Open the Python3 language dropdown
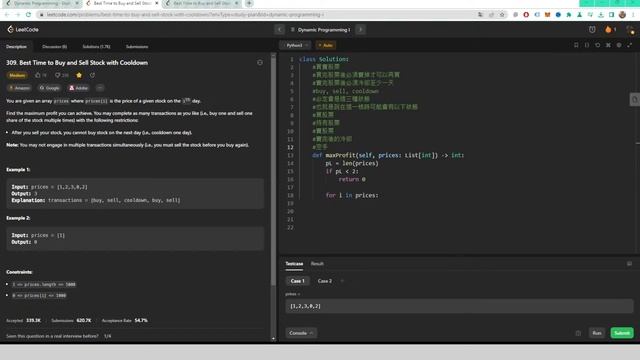The height and width of the screenshot is (360, 640). click(297, 45)
